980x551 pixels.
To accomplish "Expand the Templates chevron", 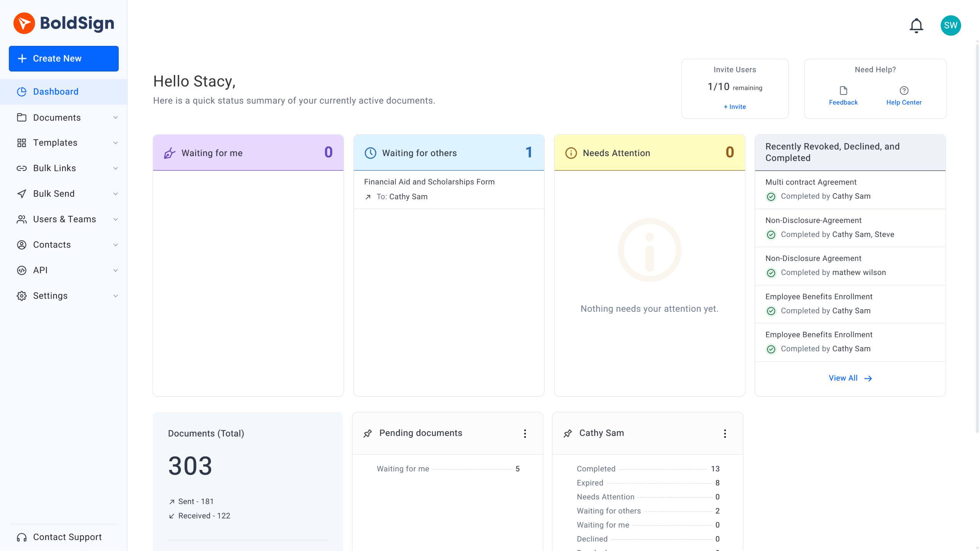I will [x=115, y=143].
